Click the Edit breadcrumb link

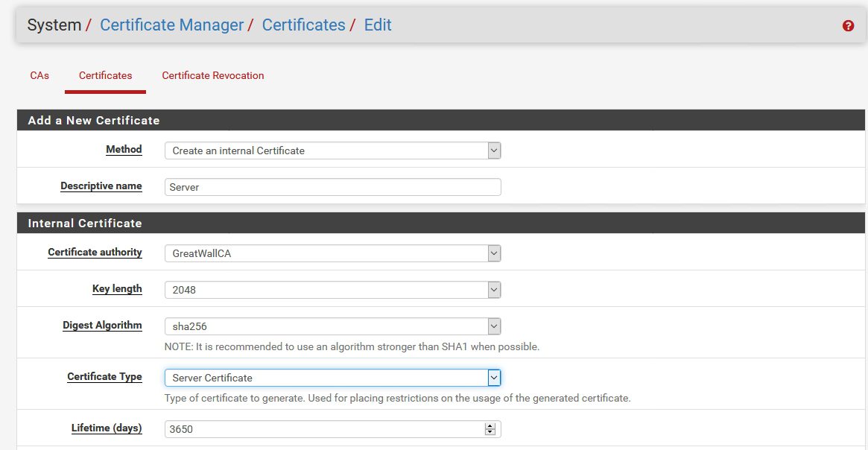pyautogui.click(x=378, y=25)
